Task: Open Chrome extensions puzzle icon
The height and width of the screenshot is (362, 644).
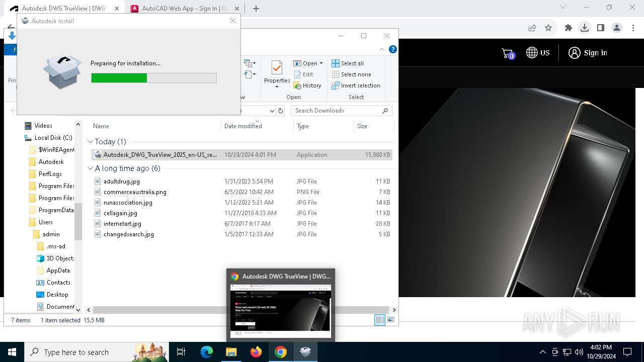Action: pos(569,28)
